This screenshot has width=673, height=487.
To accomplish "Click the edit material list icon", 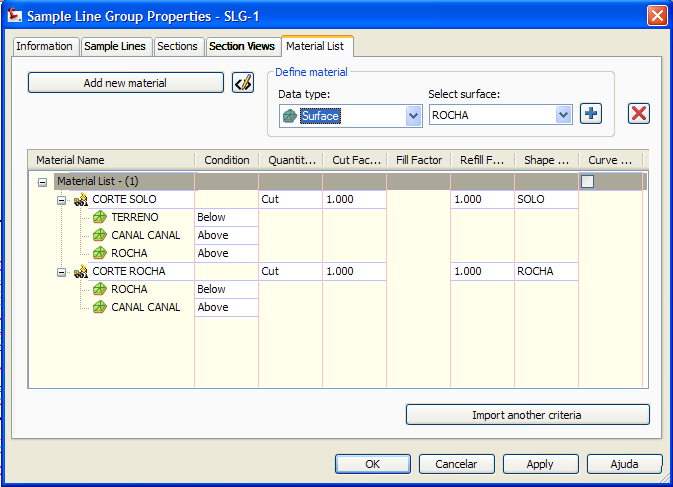I will click(243, 82).
